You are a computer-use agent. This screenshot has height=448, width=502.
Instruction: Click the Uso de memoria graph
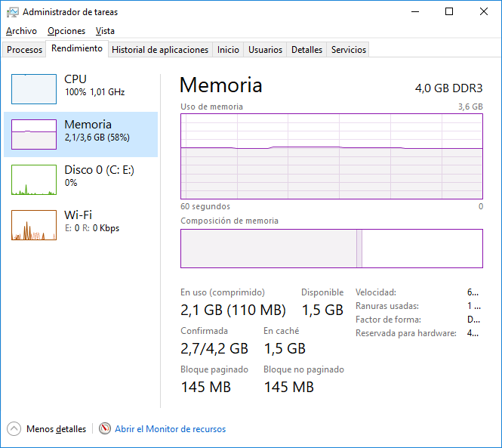[x=331, y=156]
